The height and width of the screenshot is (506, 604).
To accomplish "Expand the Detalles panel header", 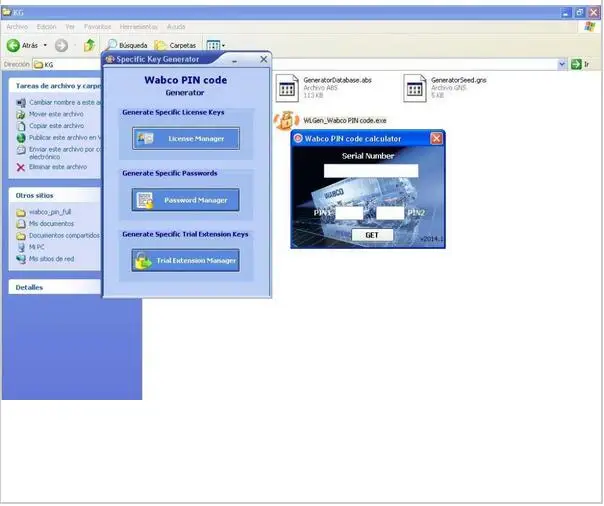I will (55, 287).
